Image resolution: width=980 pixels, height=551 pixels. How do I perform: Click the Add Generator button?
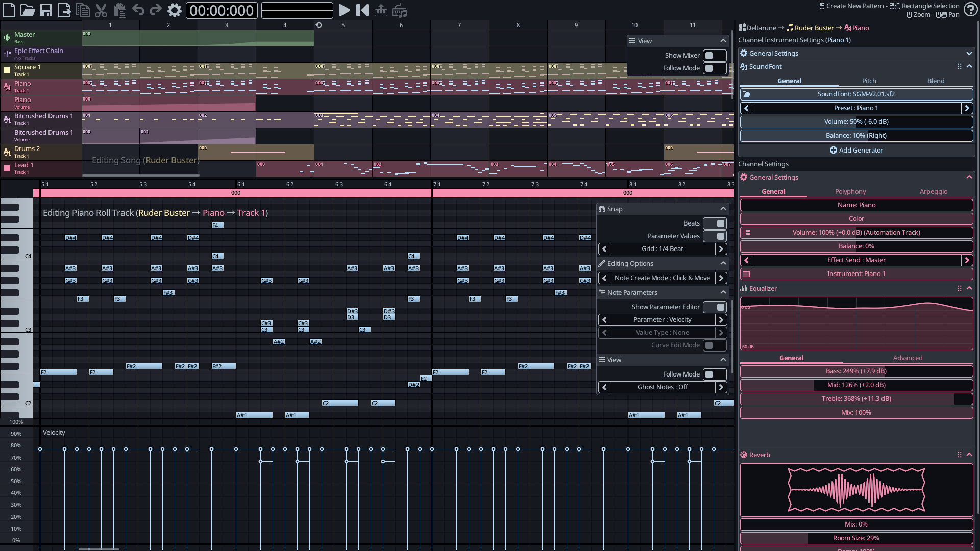(x=856, y=150)
